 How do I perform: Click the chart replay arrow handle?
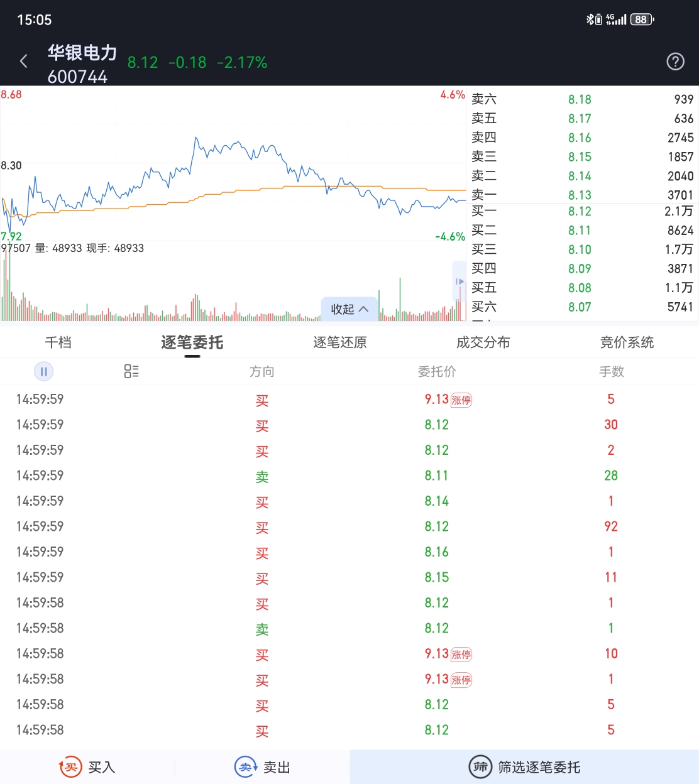click(x=459, y=281)
